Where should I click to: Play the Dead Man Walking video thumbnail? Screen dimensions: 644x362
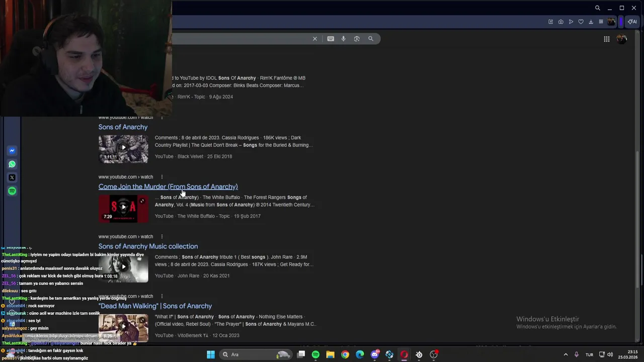coord(123,327)
